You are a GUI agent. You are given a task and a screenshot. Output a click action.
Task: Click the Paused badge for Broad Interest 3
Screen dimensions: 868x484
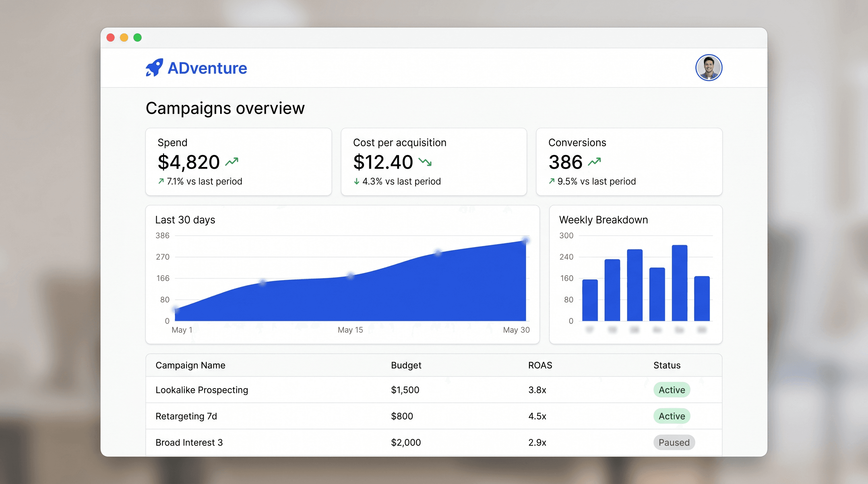tap(674, 442)
